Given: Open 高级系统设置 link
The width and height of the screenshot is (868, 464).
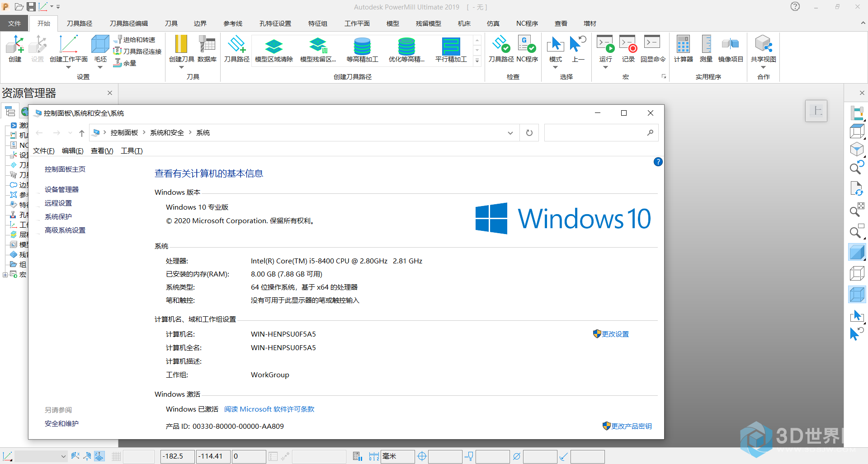Looking at the screenshot, I should [x=65, y=230].
